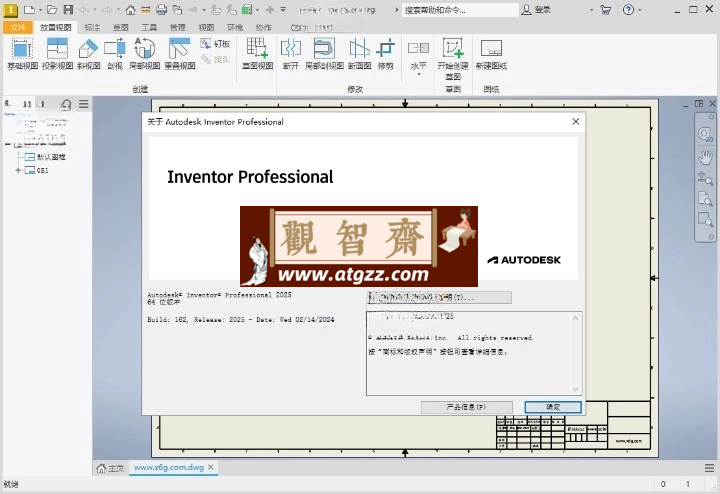The width and height of the screenshot is (720, 494).
Task: Collapse the top-level sheet node in browser
Action: 8,145
